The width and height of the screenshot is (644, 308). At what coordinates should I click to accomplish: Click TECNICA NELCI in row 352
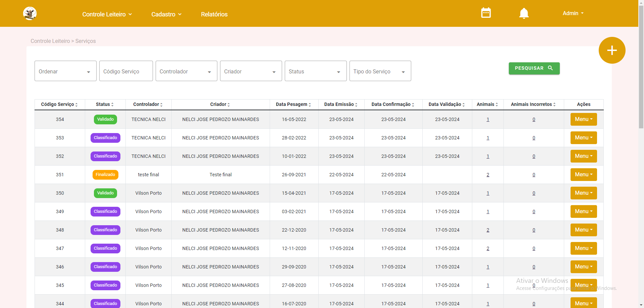click(149, 156)
